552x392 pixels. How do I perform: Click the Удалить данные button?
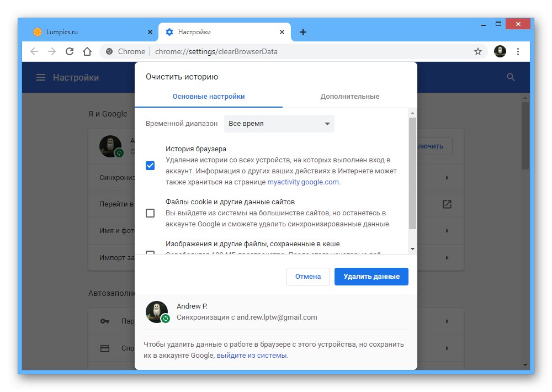click(371, 277)
